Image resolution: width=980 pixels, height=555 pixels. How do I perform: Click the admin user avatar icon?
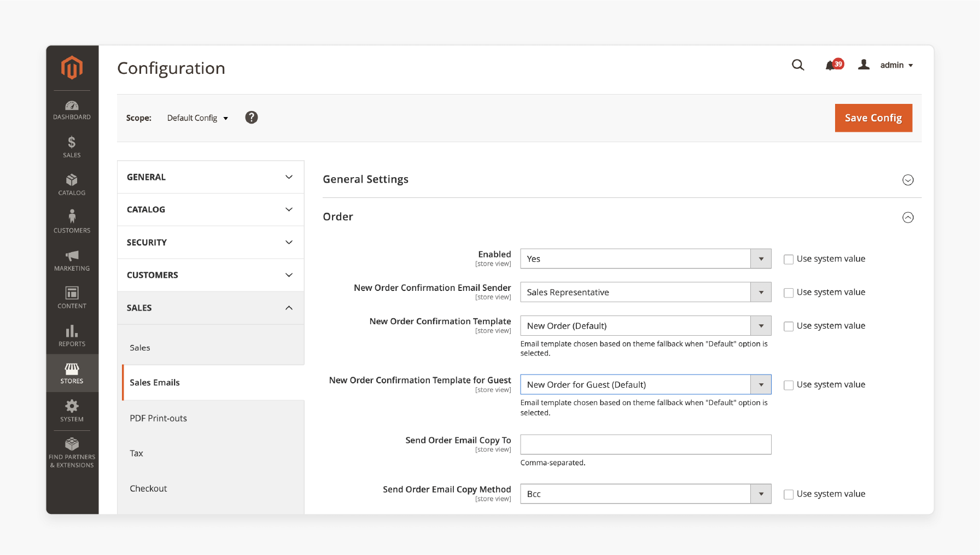864,65
